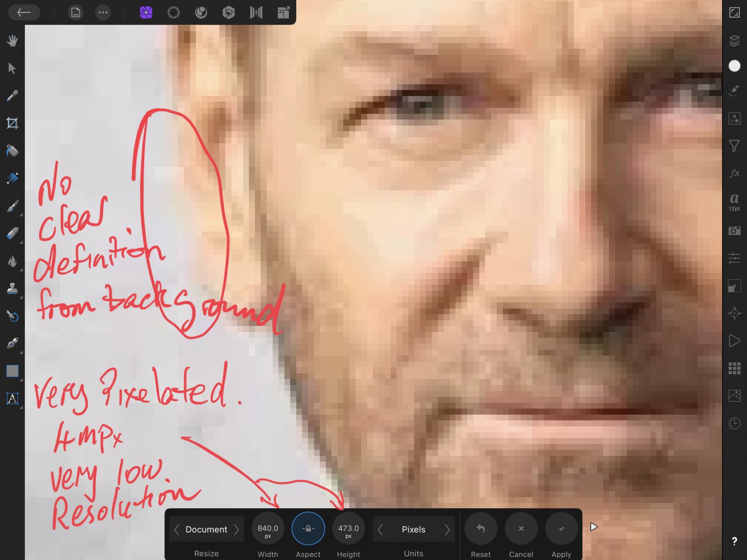This screenshot has height=560, width=747.
Task: Open the Layers studio panel
Action: [x=734, y=40]
